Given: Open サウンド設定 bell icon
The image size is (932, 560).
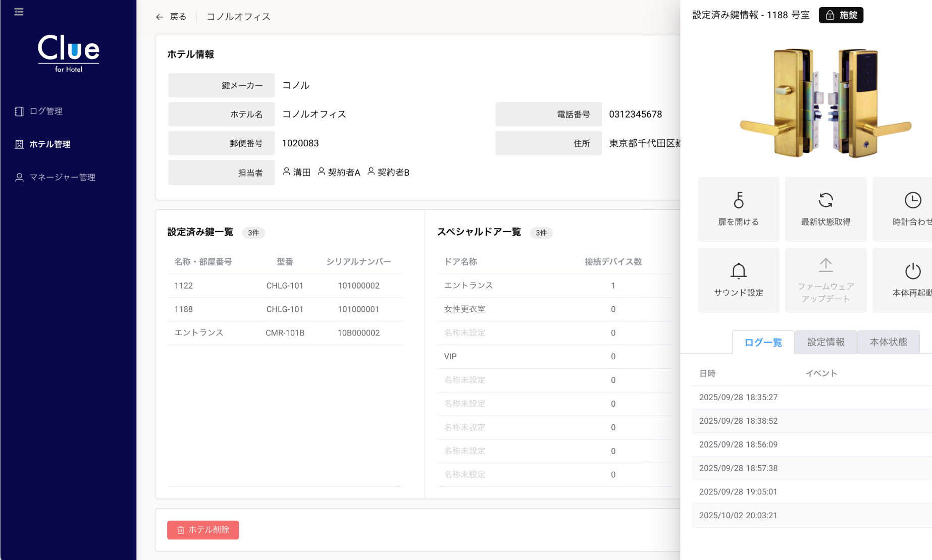Looking at the screenshot, I should click(x=738, y=271).
